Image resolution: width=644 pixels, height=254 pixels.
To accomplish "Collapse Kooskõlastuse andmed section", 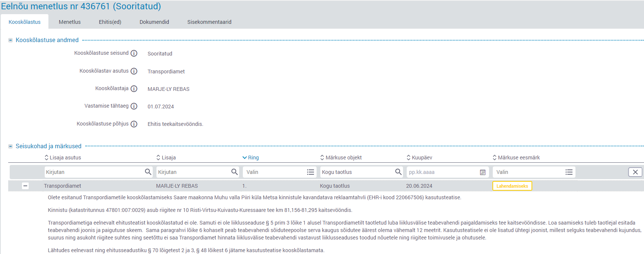I will [10, 40].
